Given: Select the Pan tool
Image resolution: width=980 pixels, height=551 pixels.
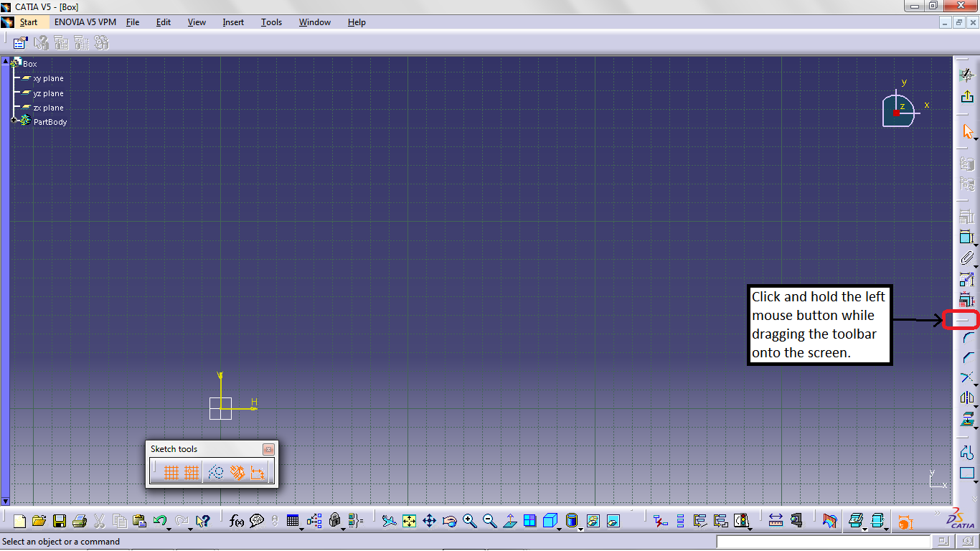Looking at the screenshot, I should point(429,520).
